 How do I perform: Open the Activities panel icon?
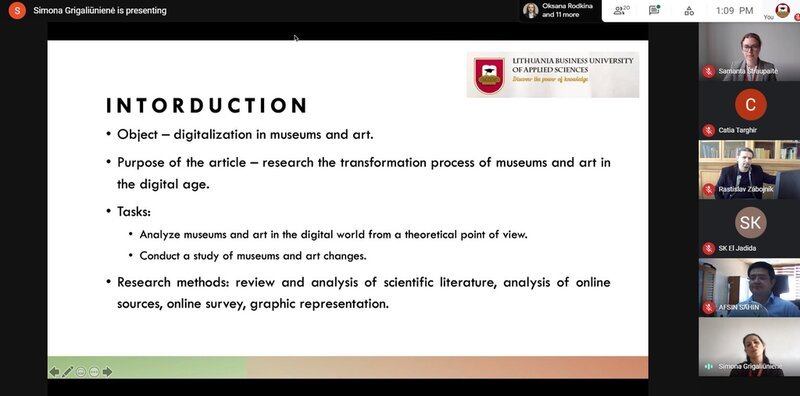pyautogui.click(x=689, y=10)
